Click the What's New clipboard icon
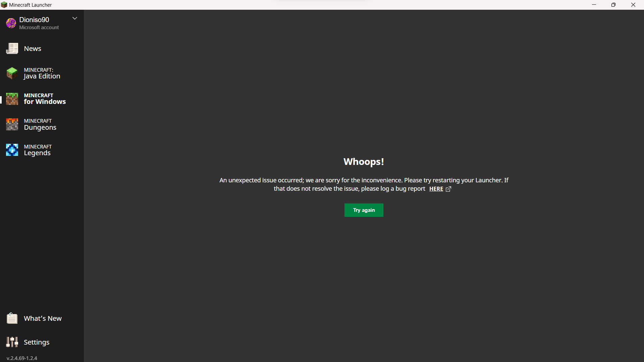Image resolution: width=644 pixels, height=362 pixels. click(12, 318)
